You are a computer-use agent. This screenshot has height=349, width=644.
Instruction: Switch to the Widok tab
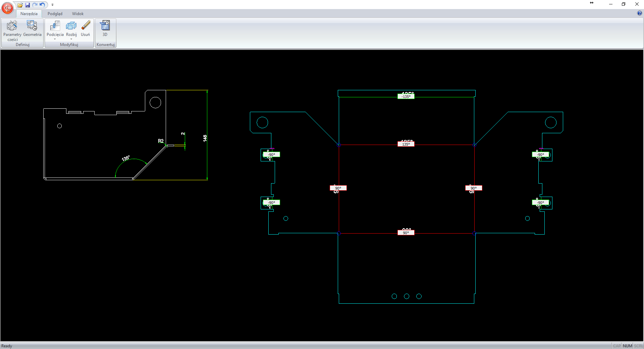pyautogui.click(x=78, y=14)
